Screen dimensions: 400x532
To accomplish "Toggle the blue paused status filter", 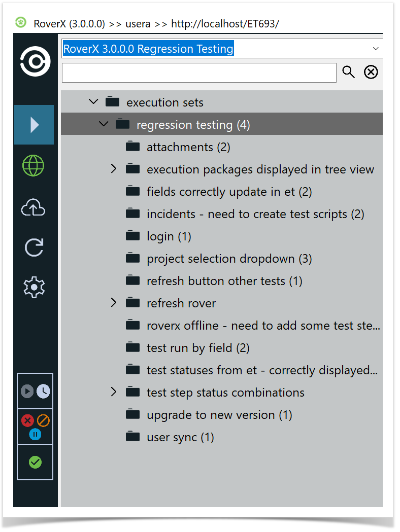I will tap(35, 434).
